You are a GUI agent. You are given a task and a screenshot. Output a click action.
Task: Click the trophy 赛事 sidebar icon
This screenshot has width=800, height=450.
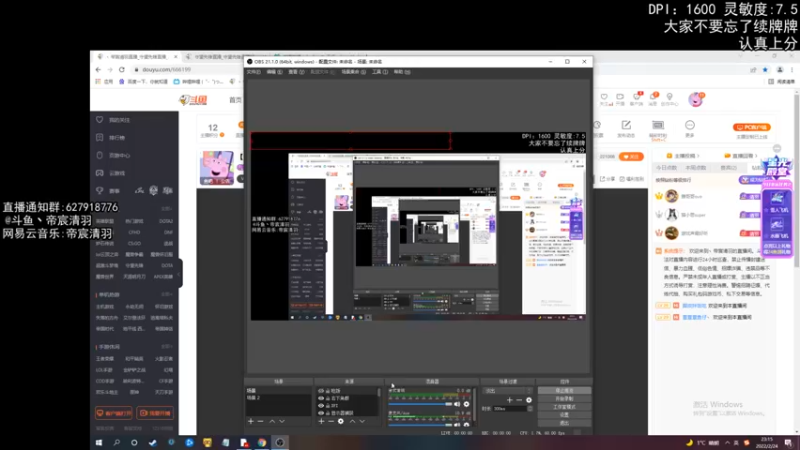tap(99, 190)
